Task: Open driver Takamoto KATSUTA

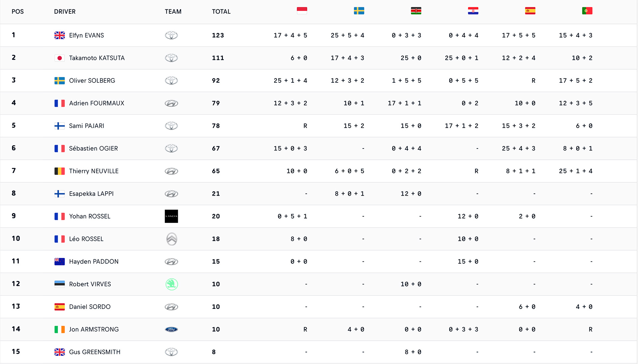Action: pos(97,58)
